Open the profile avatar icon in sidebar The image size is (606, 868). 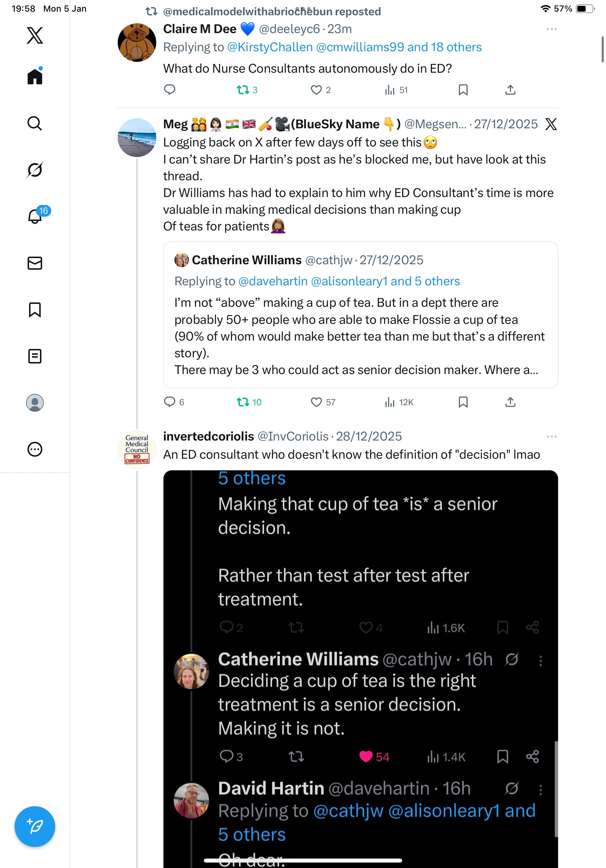[35, 403]
